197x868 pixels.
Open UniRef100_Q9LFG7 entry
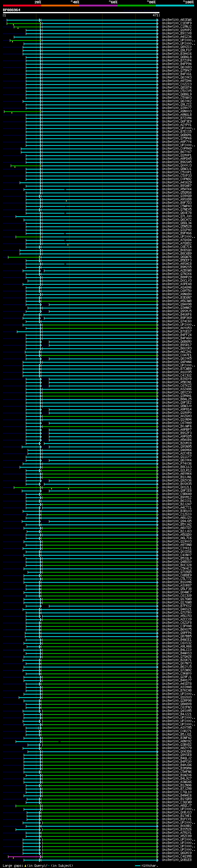tap(177, 50)
